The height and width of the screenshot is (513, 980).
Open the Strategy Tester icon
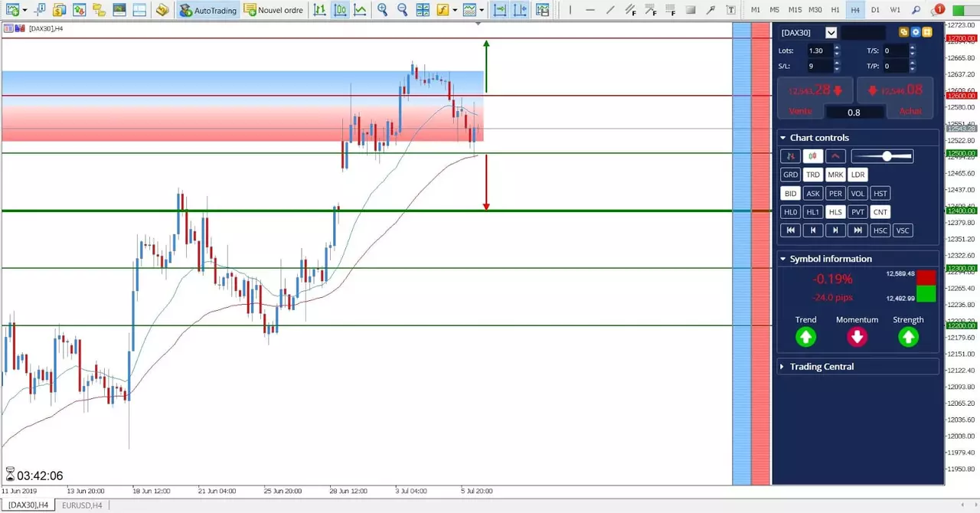(x=139, y=10)
